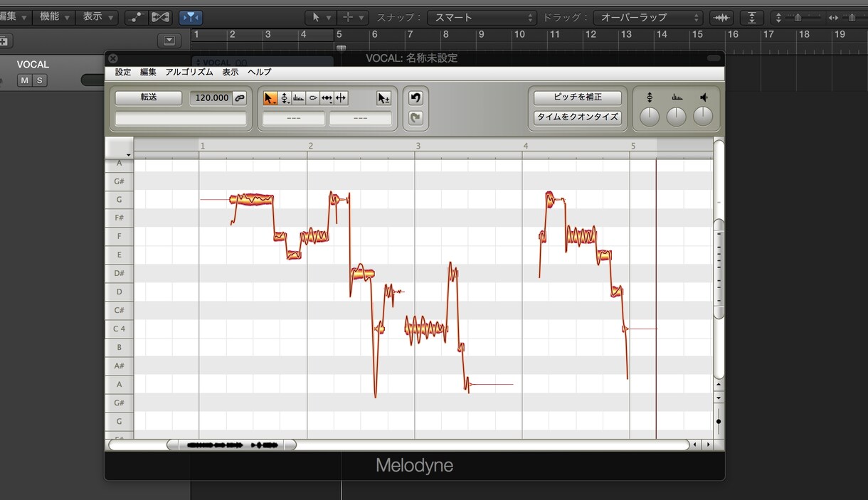
Task: Click the automation curve icon in Logic toolbar
Action: 136,17
